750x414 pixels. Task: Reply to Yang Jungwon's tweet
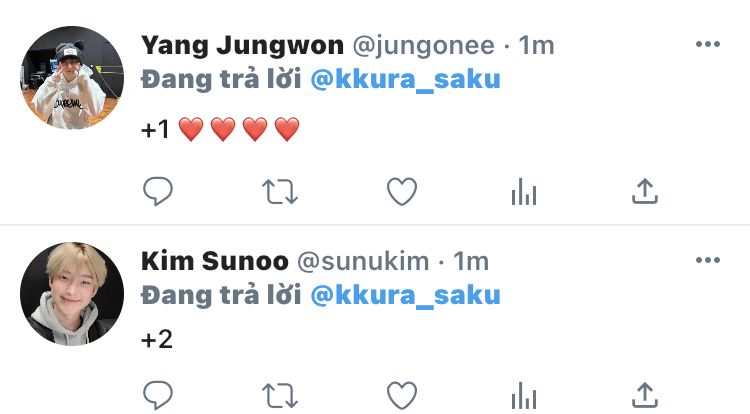(x=158, y=191)
